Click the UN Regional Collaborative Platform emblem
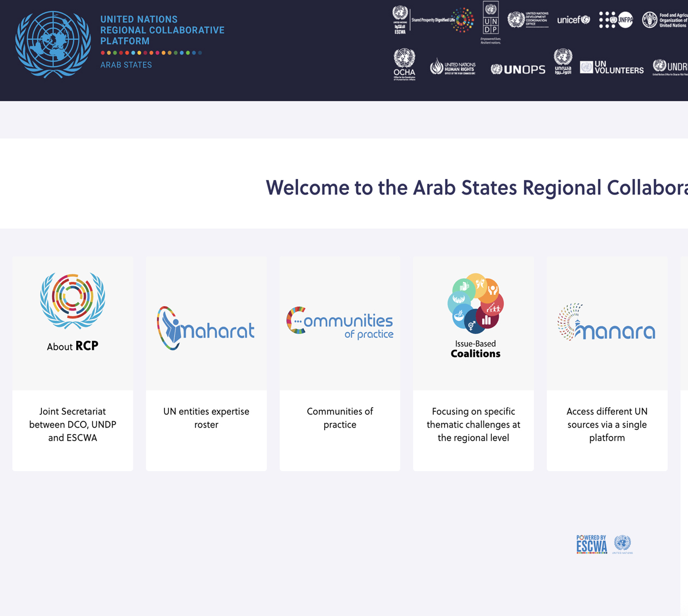Image resolution: width=688 pixels, height=616 pixels. [53, 45]
